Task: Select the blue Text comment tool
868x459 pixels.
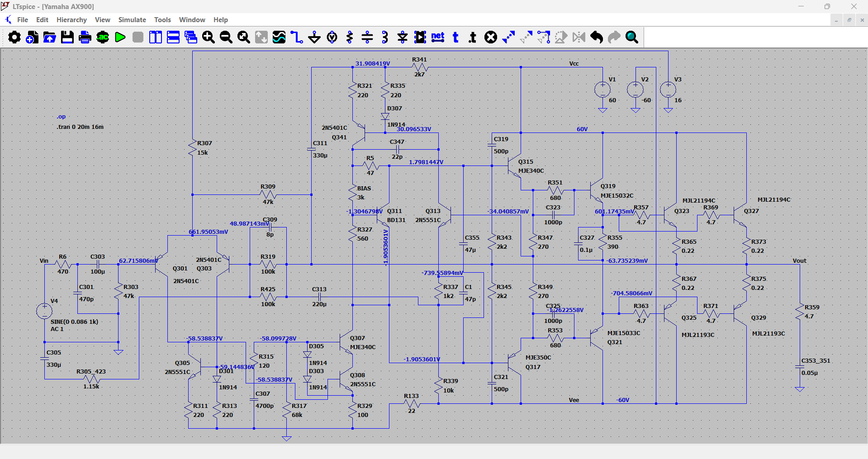Action: click(455, 37)
